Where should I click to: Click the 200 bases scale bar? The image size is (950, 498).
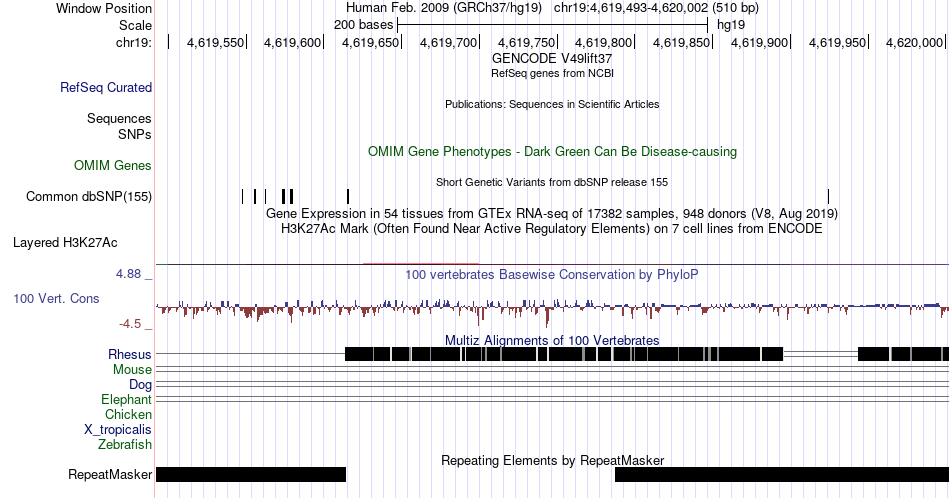pyautogui.click(x=552, y=25)
